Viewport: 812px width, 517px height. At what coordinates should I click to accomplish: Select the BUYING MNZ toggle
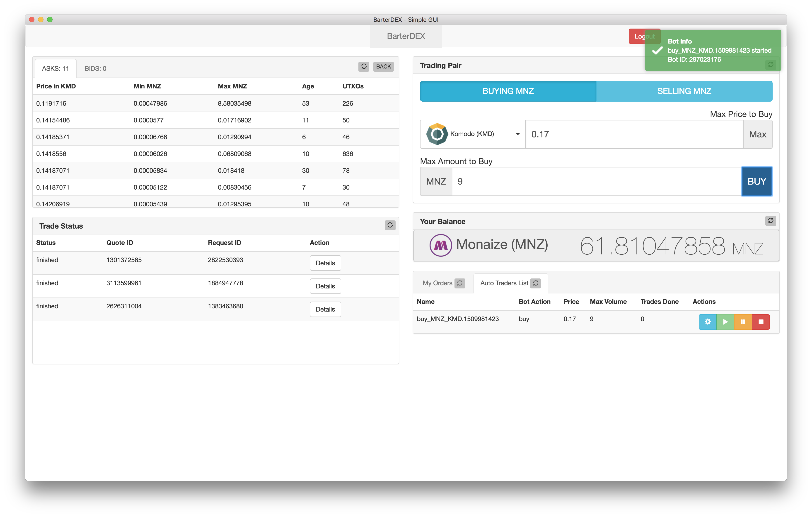(x=508, y=91)
